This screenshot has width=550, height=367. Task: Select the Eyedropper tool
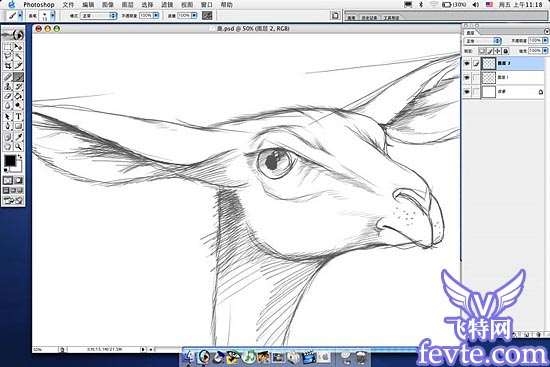click(19, 136)
